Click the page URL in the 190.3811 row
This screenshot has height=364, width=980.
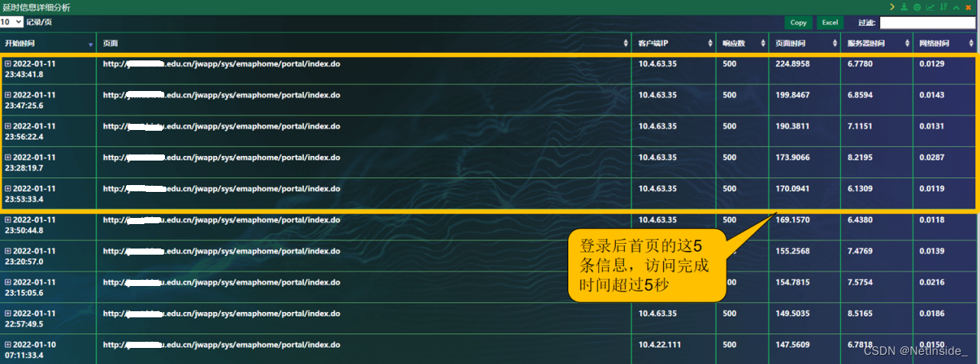click(222, 126)
